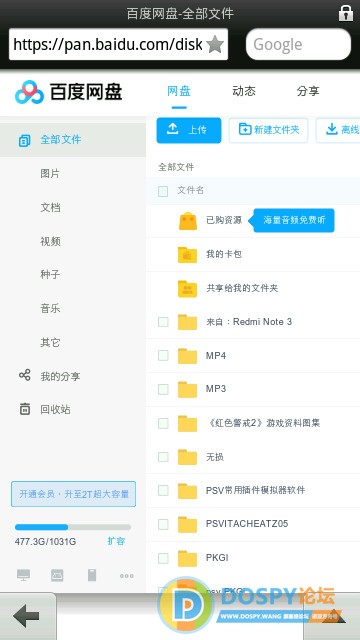Image resolution: width=360 pixels, height=640 pixels.
Task: Switch to the 动态 tab
Action: point(244,91)
